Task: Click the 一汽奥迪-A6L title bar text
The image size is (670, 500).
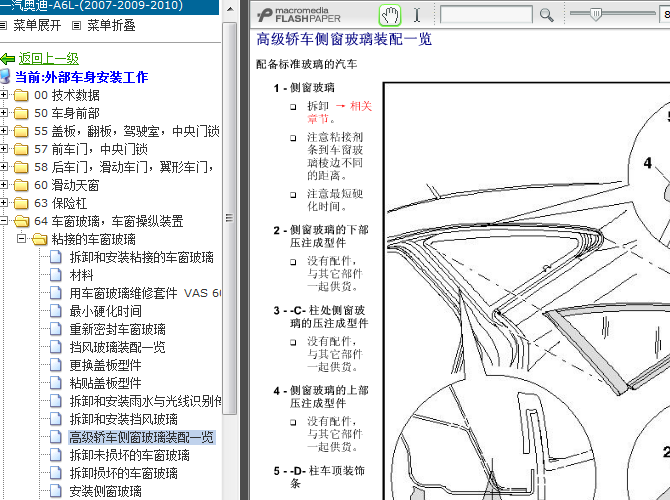Action: point(91,6)
